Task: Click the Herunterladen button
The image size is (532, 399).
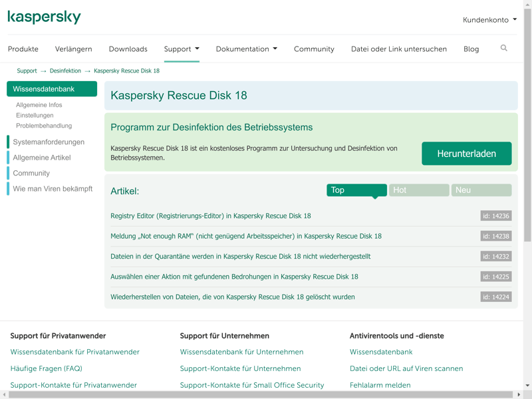Action: [x=467, y=154]
